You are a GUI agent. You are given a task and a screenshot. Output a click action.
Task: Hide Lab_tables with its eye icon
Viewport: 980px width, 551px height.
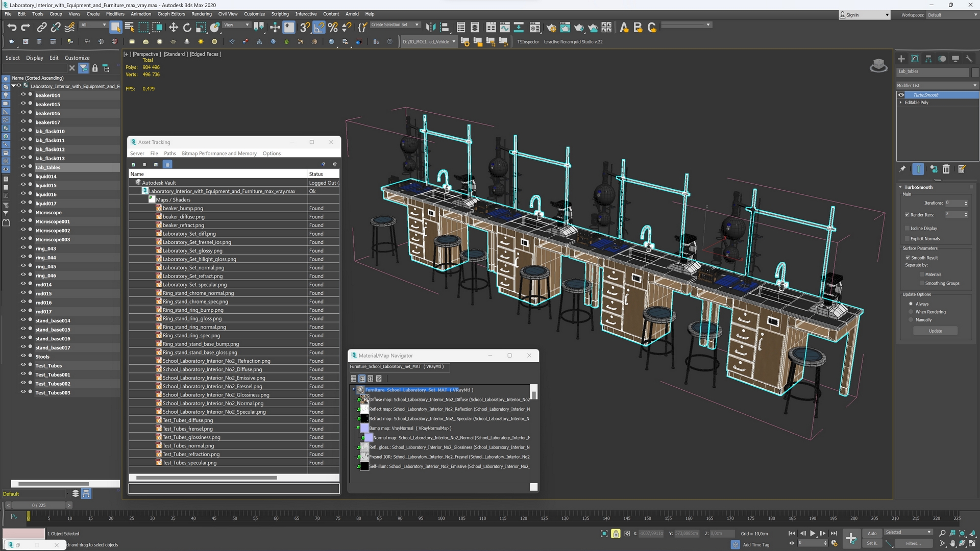click(23, 167)
